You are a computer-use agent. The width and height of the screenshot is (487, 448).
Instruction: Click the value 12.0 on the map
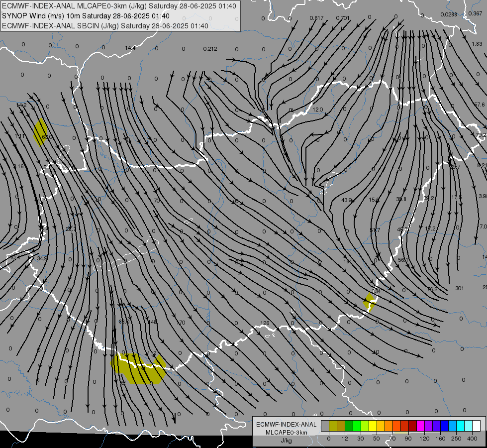[318, 110]
